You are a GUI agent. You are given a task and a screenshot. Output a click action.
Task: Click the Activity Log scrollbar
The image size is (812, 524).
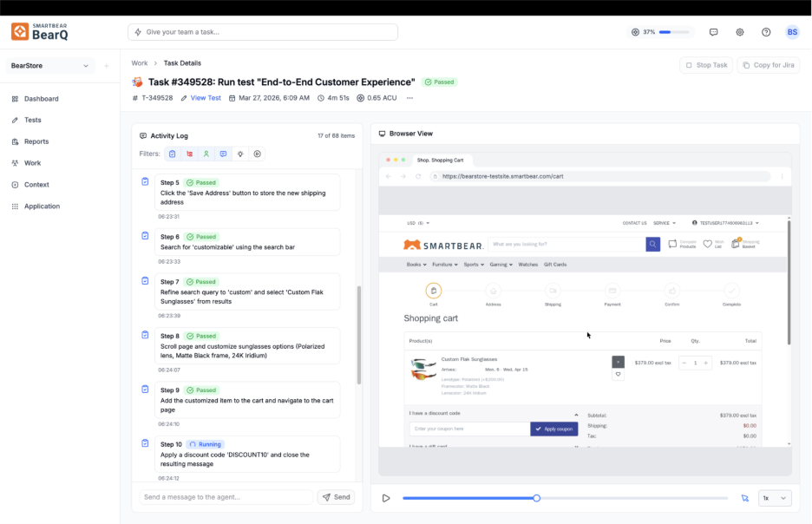(x=359, y=335)
